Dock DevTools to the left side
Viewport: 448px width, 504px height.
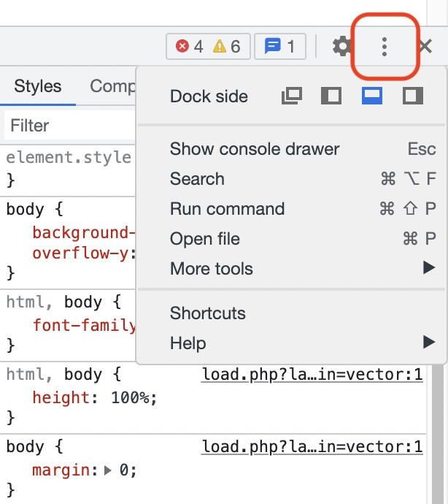coord(331,96)
